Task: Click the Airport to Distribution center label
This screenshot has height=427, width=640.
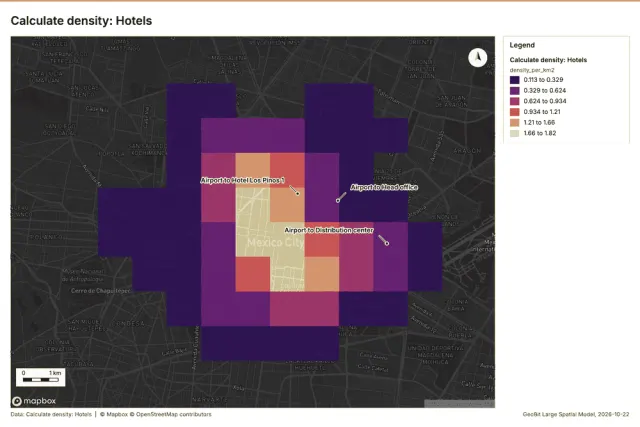Action: [329, 230]
